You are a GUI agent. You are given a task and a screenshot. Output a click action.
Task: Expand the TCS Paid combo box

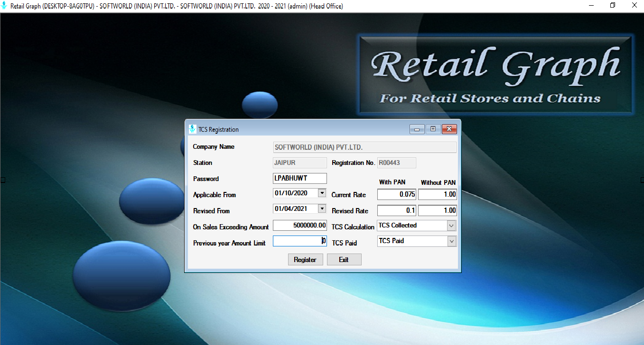coord(452,241)
